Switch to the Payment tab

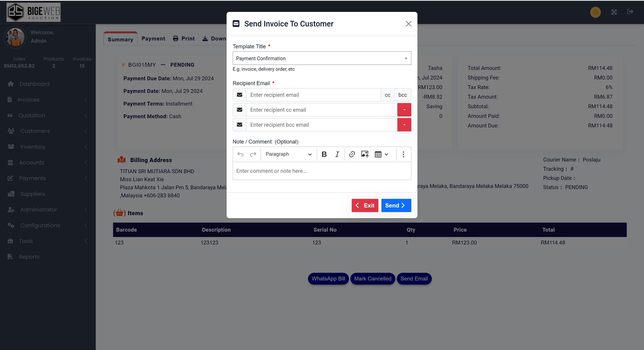pyautogui.click(x=153, y=39)
